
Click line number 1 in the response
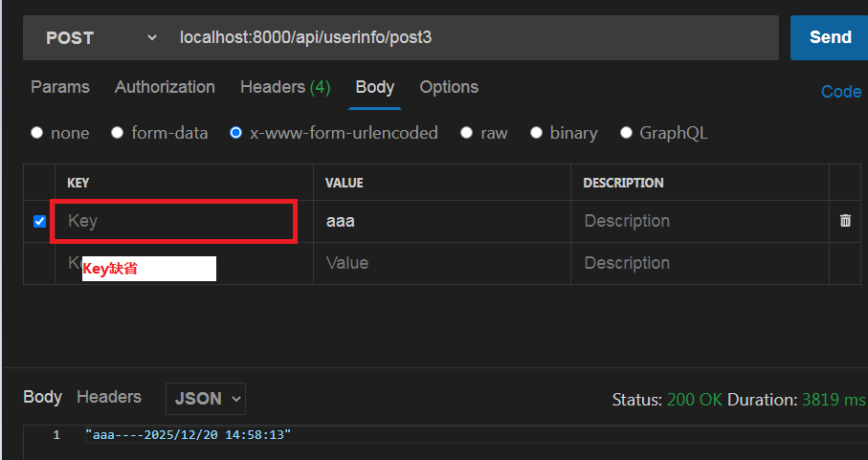point(56,435)
